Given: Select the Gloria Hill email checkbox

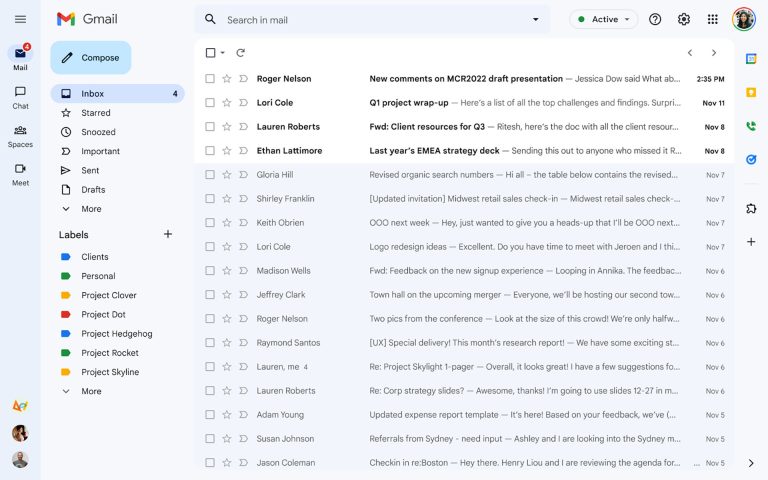Looking at the screenshot, I should click(x=210, y=175).
